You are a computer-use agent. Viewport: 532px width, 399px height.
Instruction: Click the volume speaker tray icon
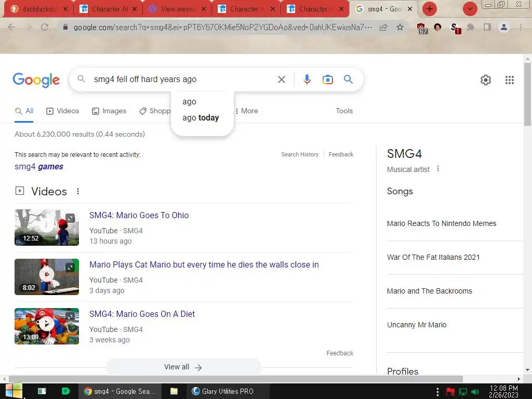click(475, 392)
